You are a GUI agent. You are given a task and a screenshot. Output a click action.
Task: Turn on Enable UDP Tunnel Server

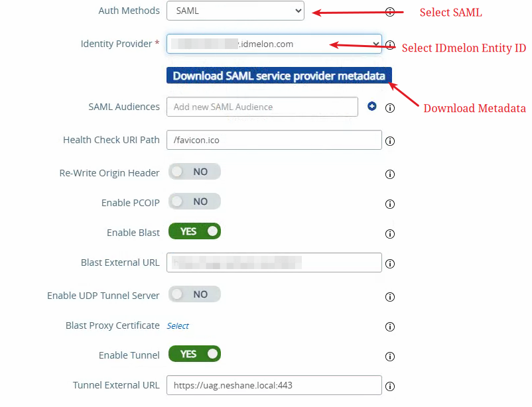click(x=195, y=294)
